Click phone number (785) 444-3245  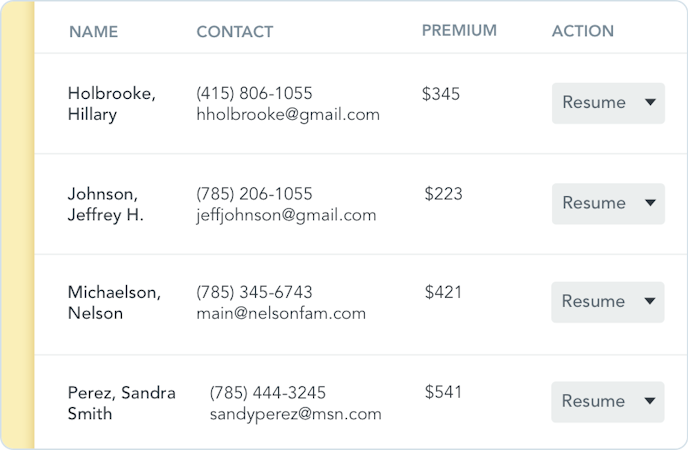[x=267, y=392]
